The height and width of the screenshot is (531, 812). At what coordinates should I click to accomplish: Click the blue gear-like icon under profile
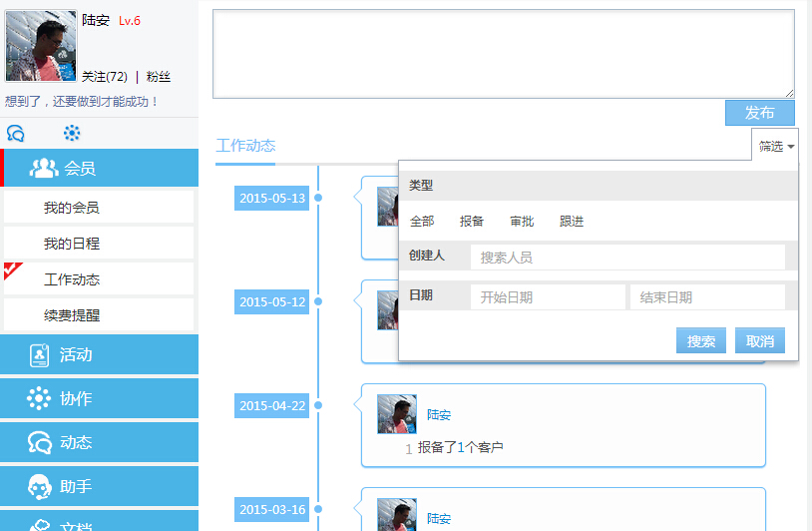tap(72, 133)
